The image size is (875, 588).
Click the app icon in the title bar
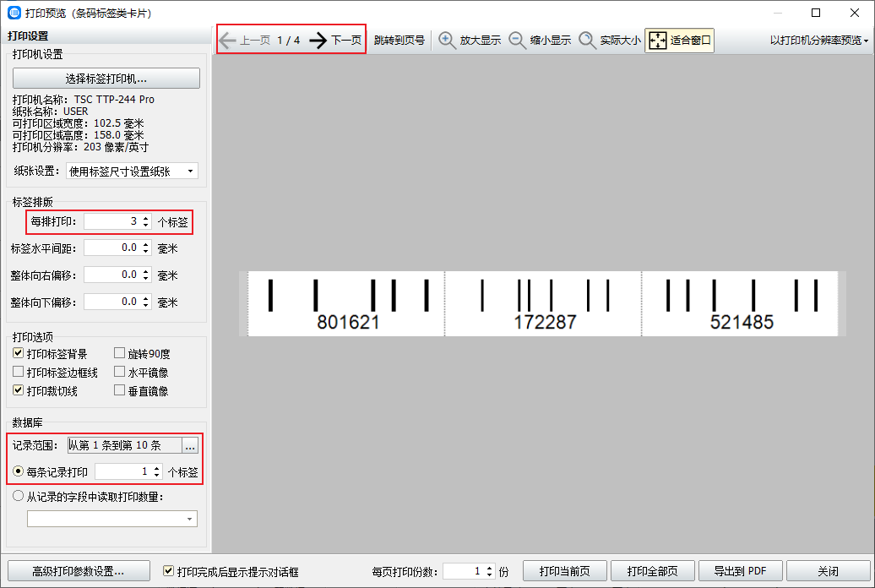point(14,13)
